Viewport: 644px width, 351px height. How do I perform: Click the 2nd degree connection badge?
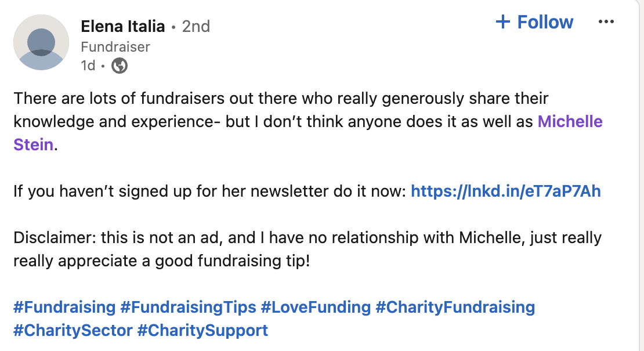coord(196,26)
